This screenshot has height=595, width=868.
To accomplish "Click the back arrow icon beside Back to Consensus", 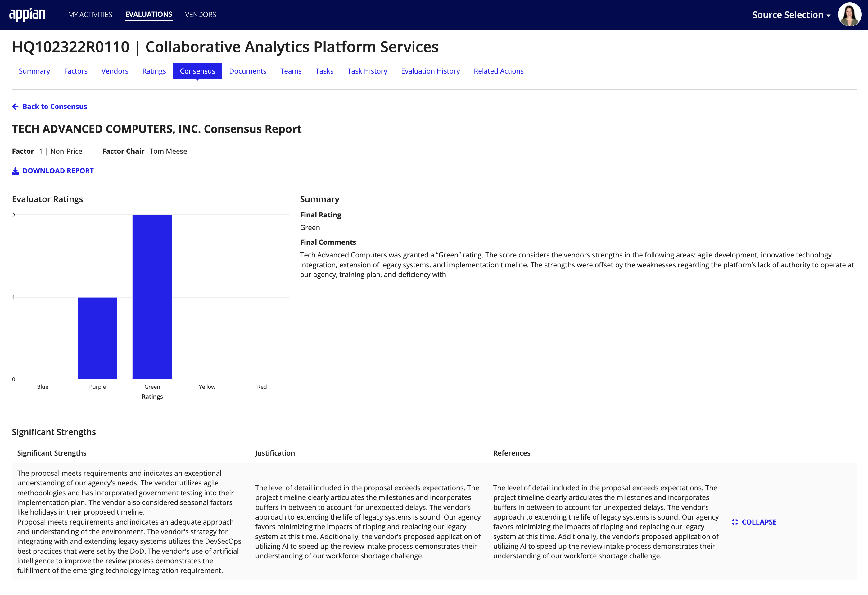I will pyautogui.click(x=15, y=107).
